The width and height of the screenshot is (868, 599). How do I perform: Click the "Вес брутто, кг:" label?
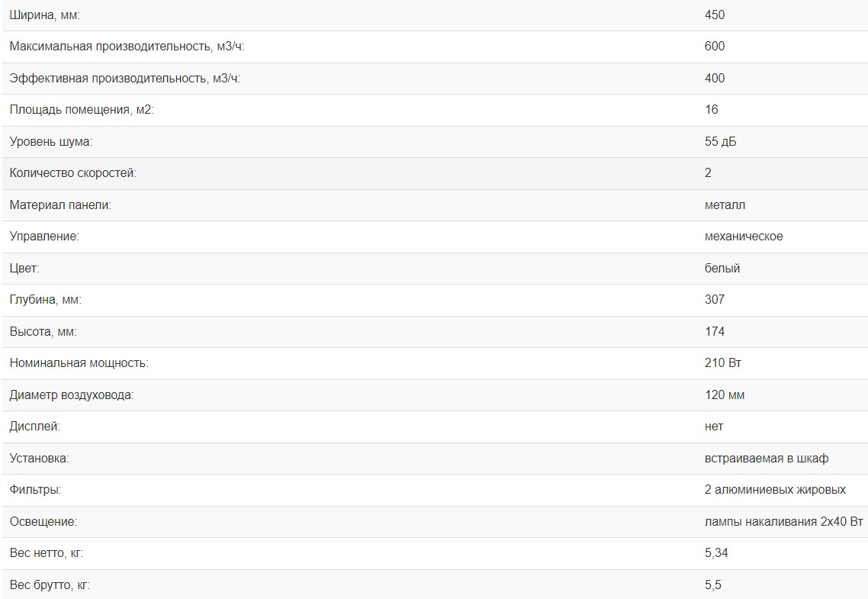50,585
